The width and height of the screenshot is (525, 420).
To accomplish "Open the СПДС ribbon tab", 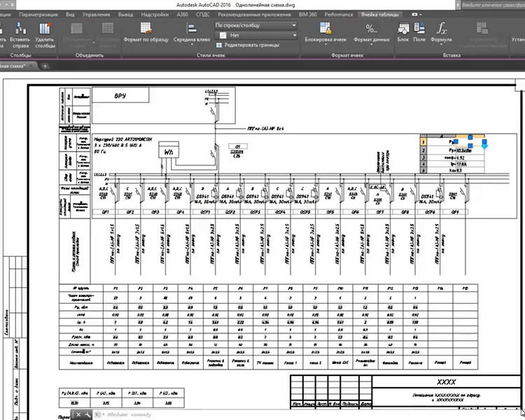I will click(202, 15).
